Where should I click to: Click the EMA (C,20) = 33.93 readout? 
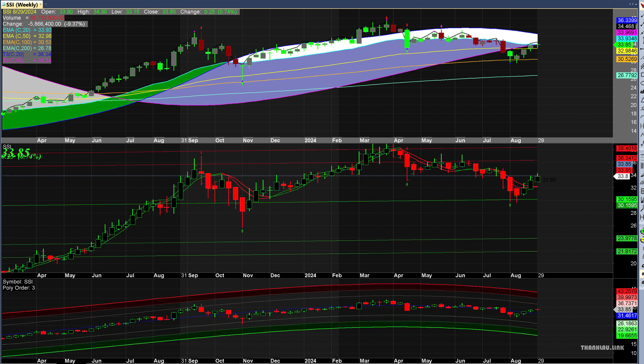[x=27, y=30]
